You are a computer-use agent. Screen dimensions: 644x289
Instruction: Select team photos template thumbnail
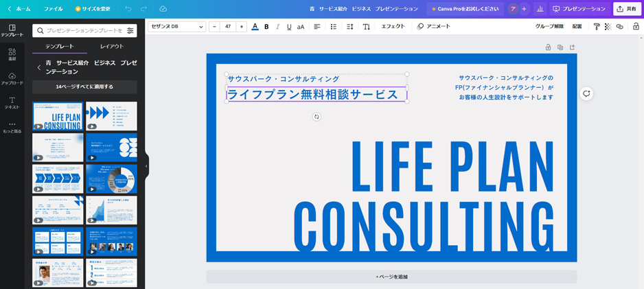coord(111,242)
